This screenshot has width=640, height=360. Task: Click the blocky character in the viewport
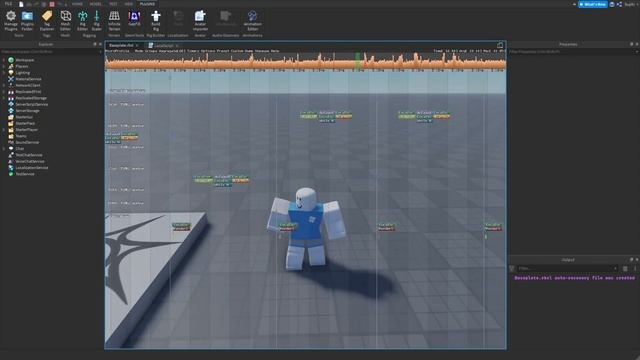[306, 229]
